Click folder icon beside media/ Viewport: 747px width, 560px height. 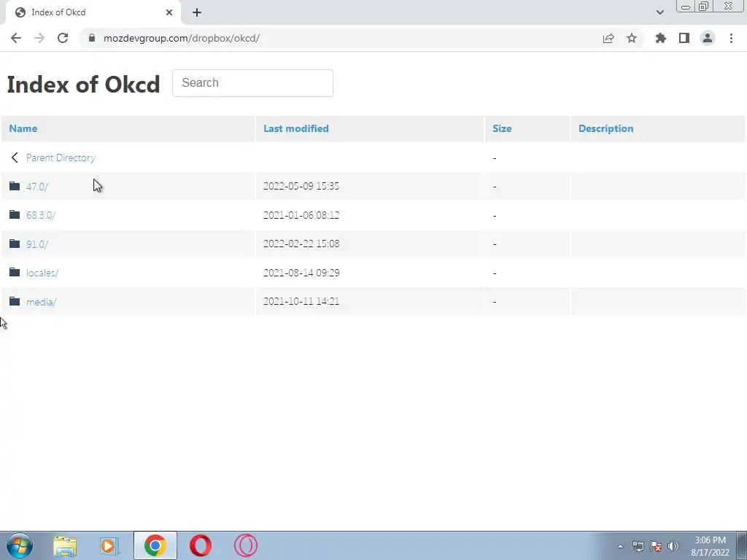pos(15,301)
